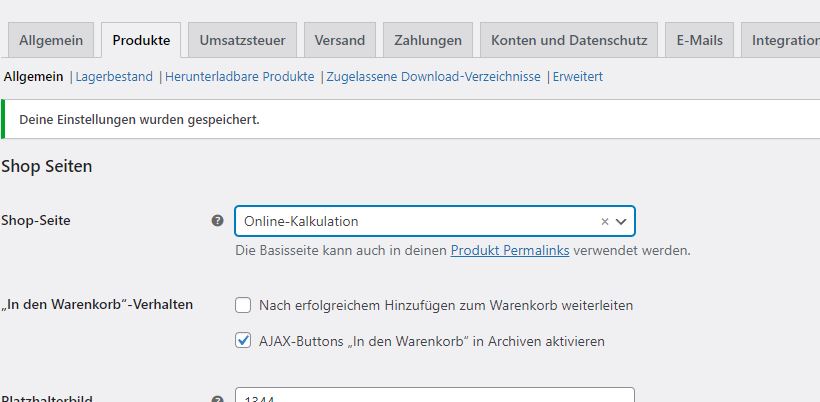Expand the Shop-Seite dropdown arrow
This screenshot has height=402, width=820.
click(x=621, y=221)
